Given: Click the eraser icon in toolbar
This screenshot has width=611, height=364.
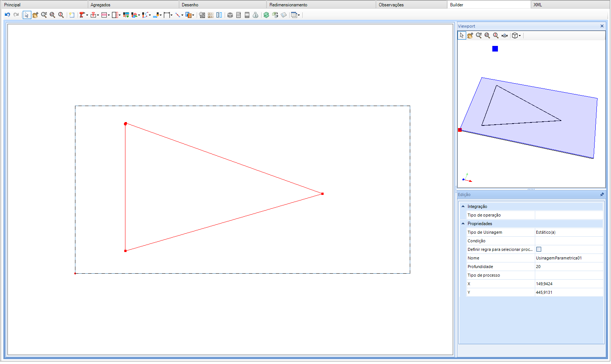Looking at the screenshot, I should click(284, 15).
